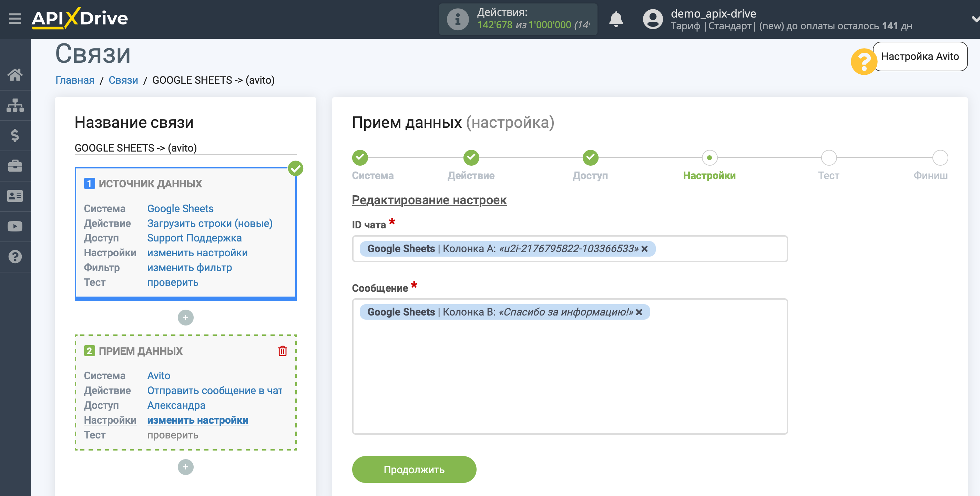980x496 pixels.
Task: Open the notifications bell
Action: click(x=616, y=19)
